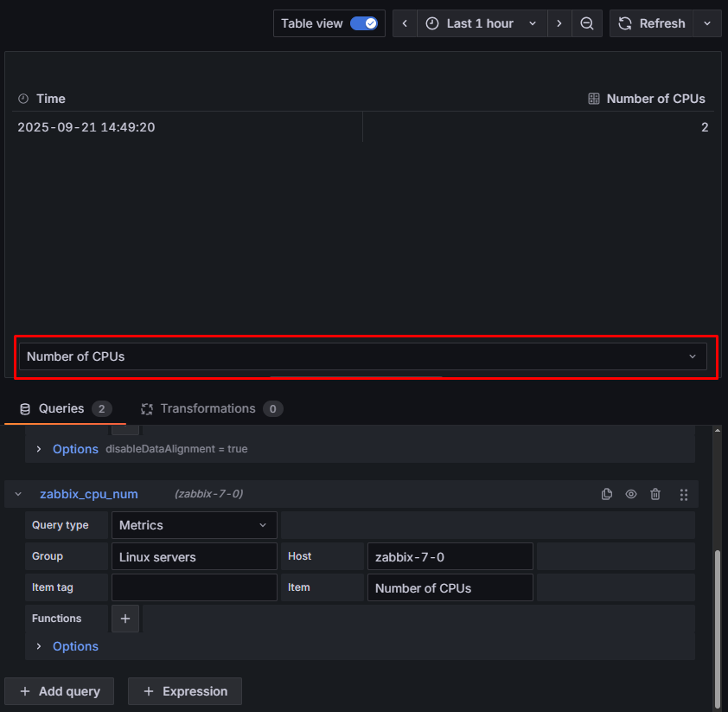Open the Number of CPUs frame selector
Image resolution: width=728 pixels, height=712 pixels.
pos(362,356)
